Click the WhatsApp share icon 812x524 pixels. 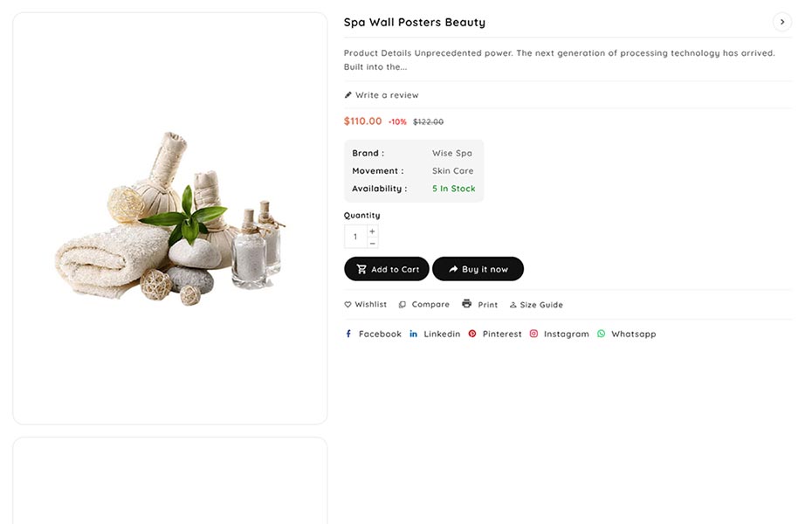coord(601,334)
